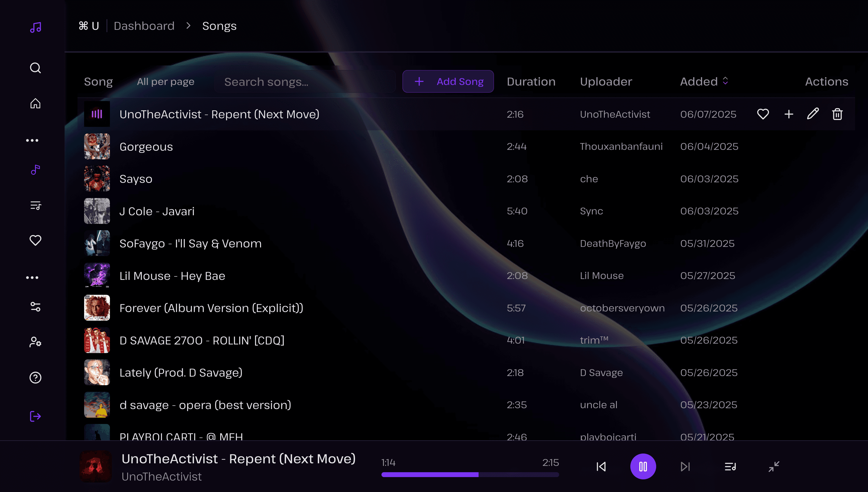
Task: Open user management icon in sidebar
Action: coord(36,342)
